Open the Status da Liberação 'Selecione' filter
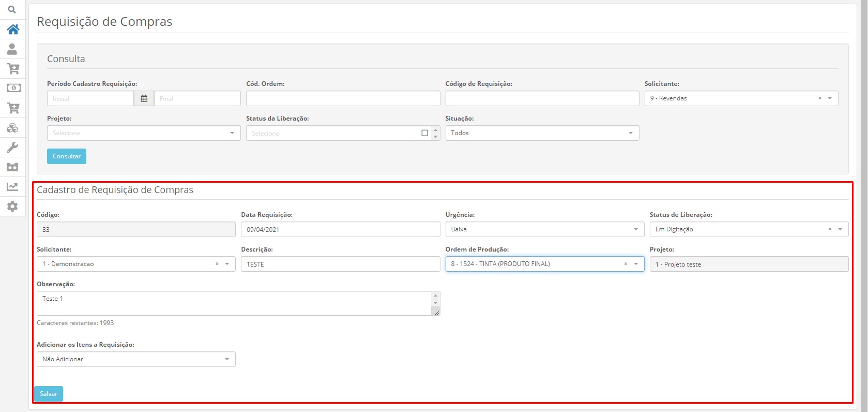Viewport: 868px width, 412px height. (x=343, y=133)
